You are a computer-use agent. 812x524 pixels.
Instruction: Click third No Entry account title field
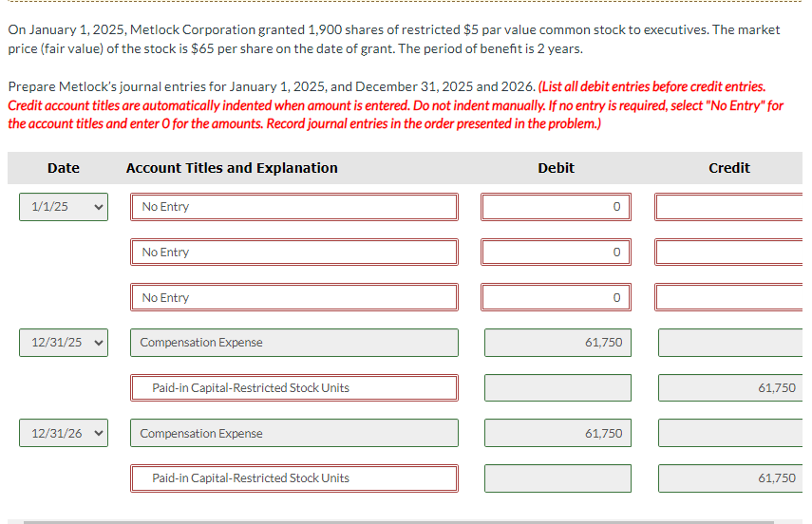294,297
